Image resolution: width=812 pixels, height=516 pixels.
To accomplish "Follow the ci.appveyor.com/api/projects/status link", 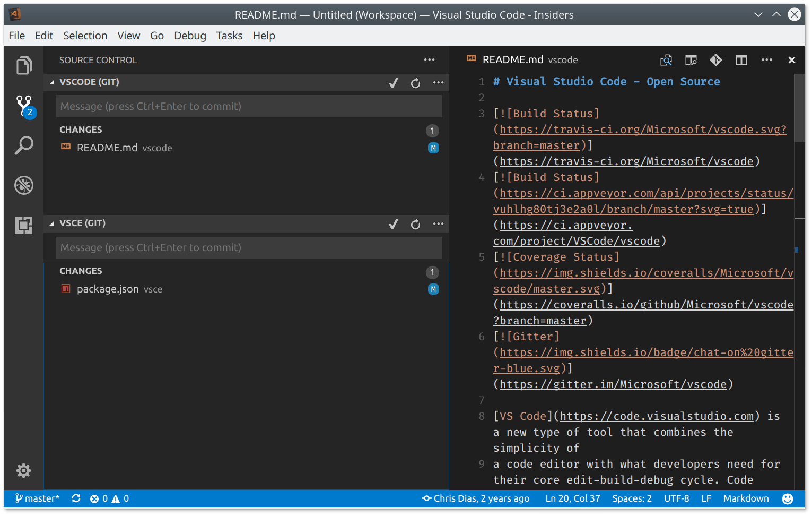I will (643, 201).
